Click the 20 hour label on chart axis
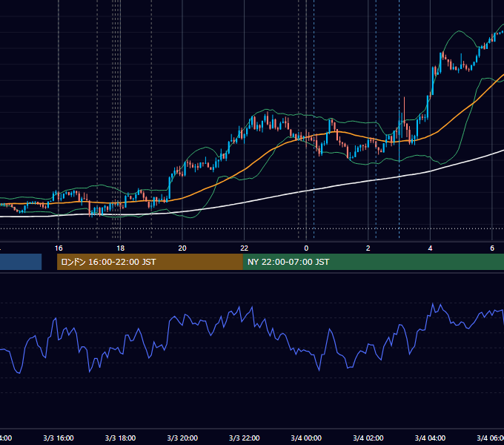Viewport: 504px width, 445px height. point(182,248)
